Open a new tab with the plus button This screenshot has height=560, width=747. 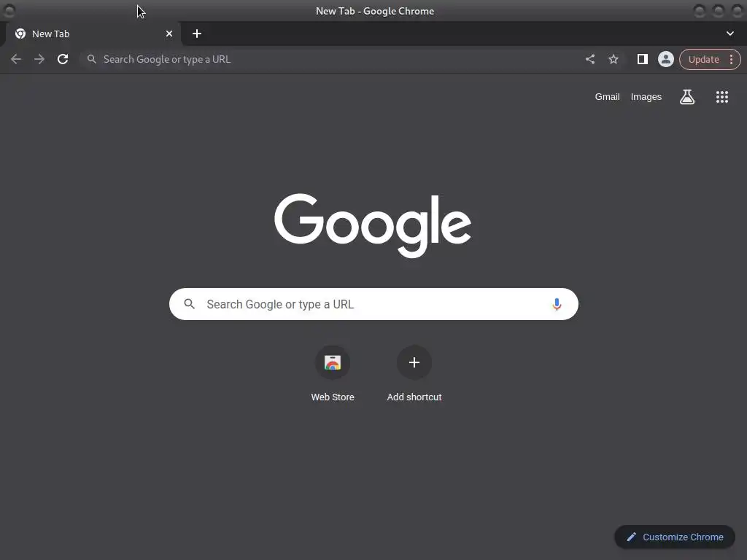(197, 34)
